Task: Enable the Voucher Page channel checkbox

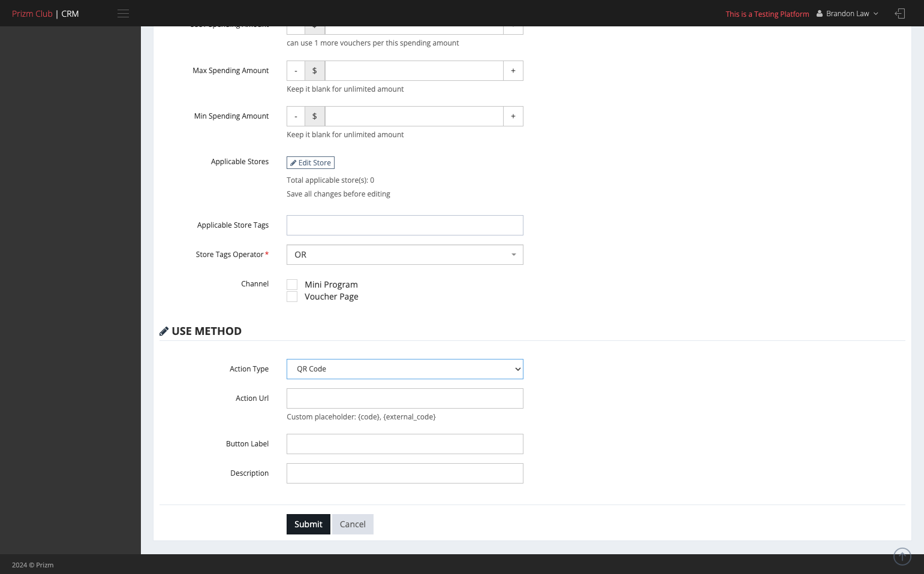Action: coord(292,297)
